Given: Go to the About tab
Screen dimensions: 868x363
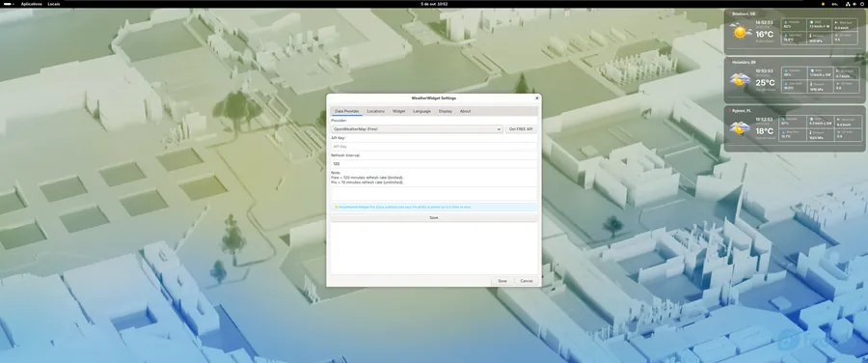Looking at the screenshot, I should (x=465, y=111).
